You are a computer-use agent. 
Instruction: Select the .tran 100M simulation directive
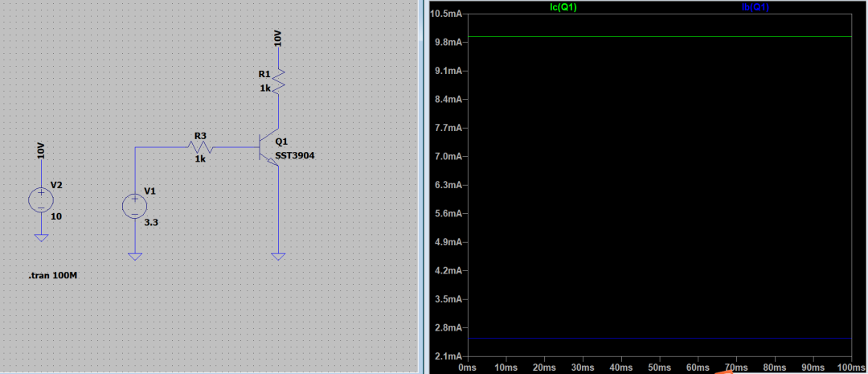(x=52, y=276)
